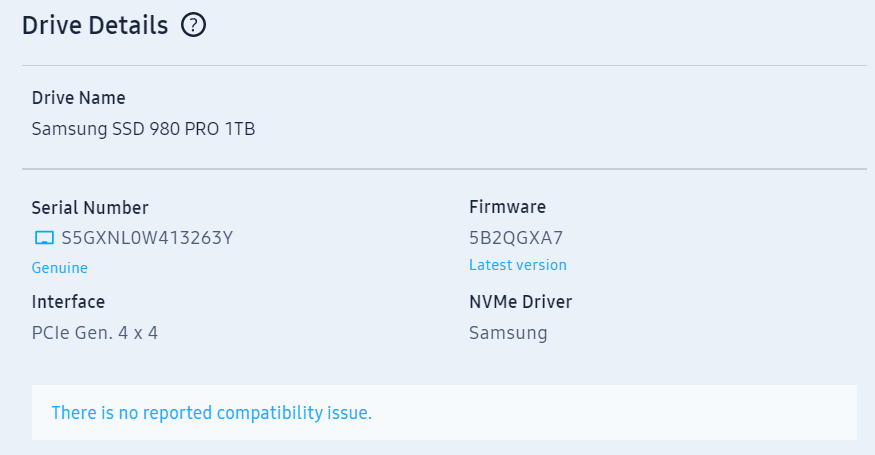The height and width of the screenshot is (455, 875).
Task: Click the Interface label
Action: pos(68,301)
